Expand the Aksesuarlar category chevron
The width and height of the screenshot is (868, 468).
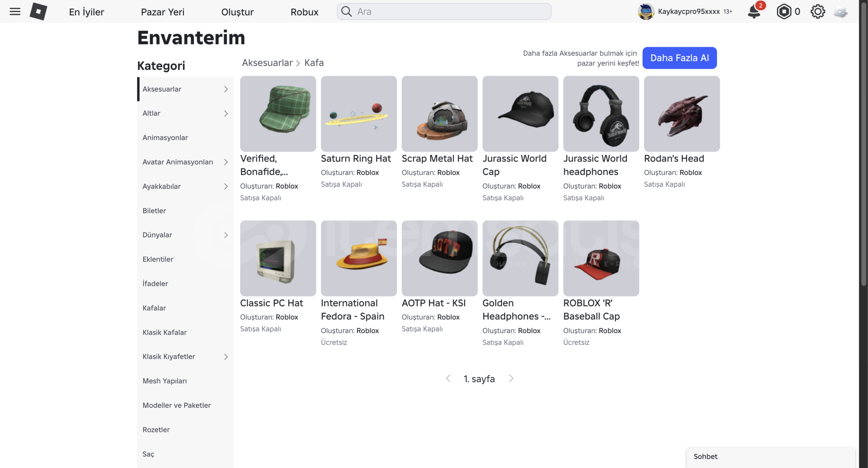tap(226, 89)
